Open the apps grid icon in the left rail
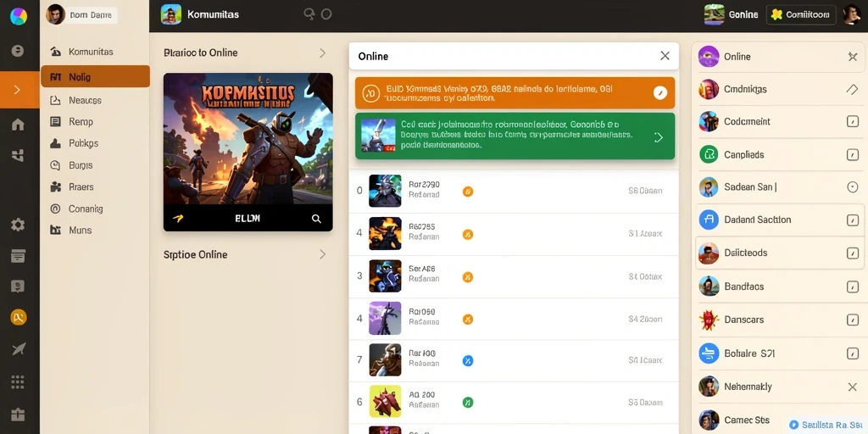 point(18,382)
